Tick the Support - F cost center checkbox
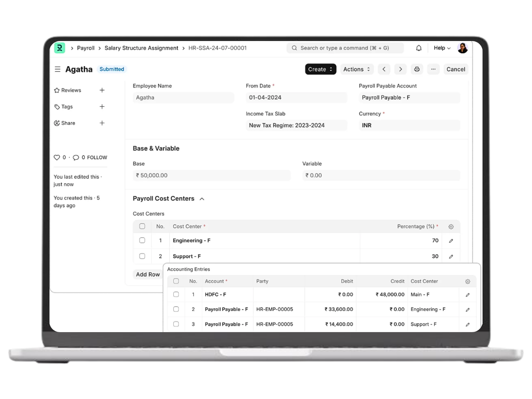The width and height of the screenshot is (532, 399). 142,256
